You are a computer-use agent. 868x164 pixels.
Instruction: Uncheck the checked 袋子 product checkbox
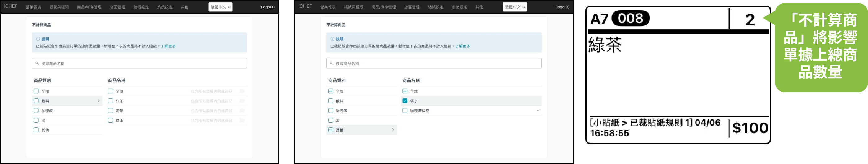point(405,101)
